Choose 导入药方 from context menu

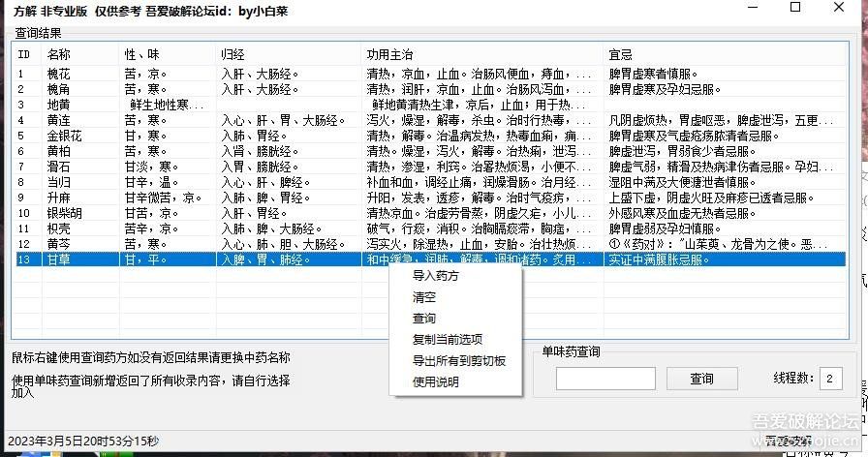(x=435, y=276)
